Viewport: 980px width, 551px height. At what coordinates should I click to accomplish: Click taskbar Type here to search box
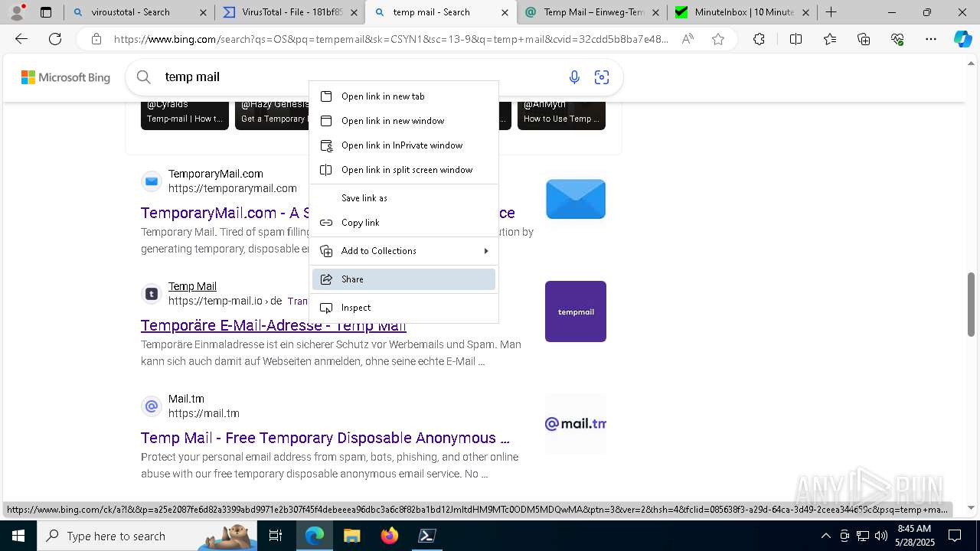(x=147, y=536)
